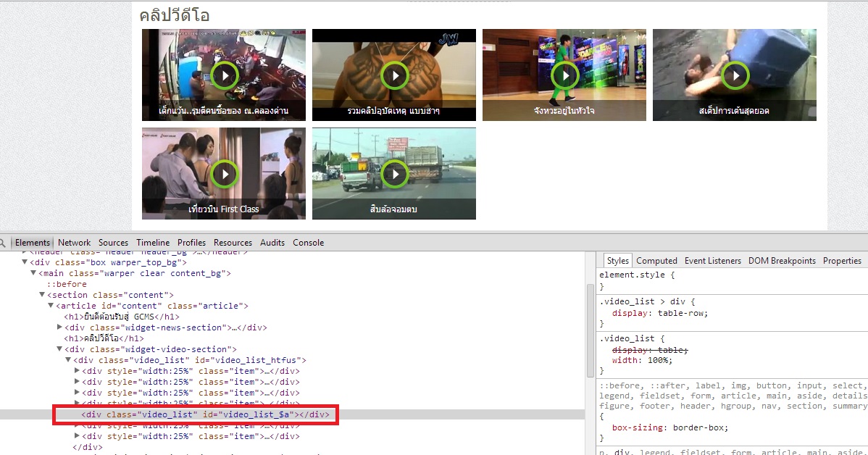Collapse the div 'box warper_top_bg' node
This screenshot has height=455, width=868.
point(25,262)
